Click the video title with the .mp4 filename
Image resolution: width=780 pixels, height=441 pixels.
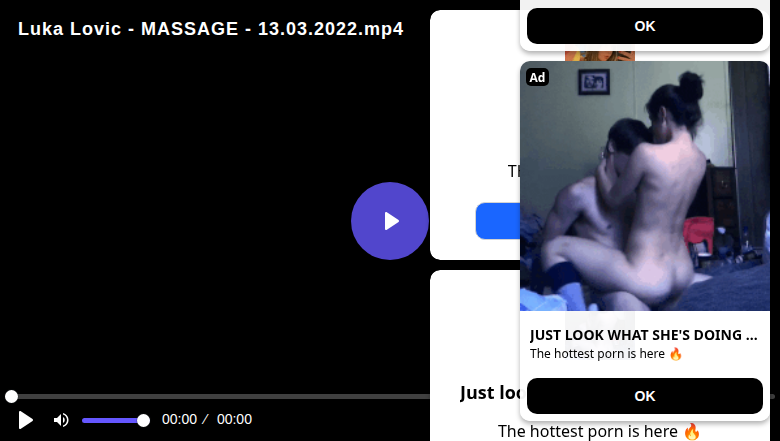click(211, 29)
